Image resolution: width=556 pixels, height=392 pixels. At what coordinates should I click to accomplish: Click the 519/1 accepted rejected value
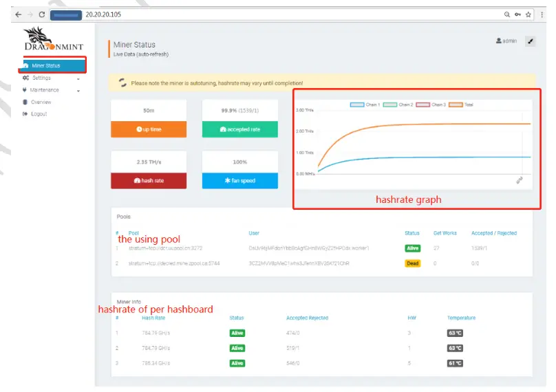coord(292,348)
